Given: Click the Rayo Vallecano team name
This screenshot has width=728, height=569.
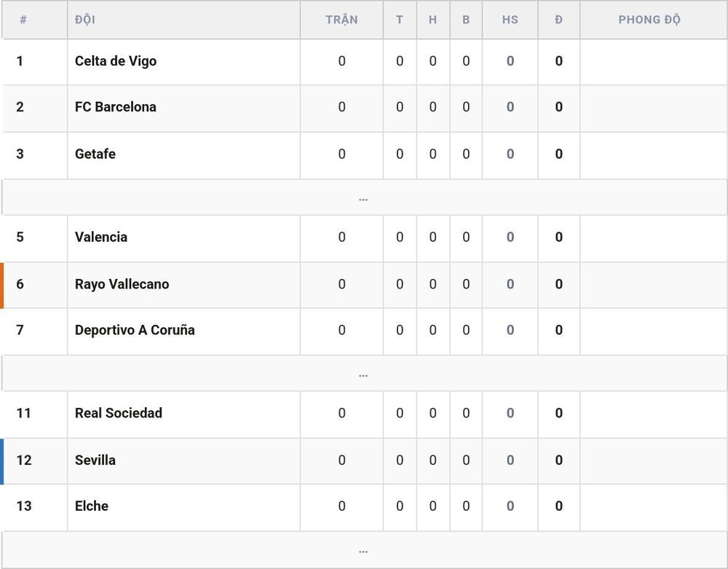Looking at the screenshot, I should 122,284.
